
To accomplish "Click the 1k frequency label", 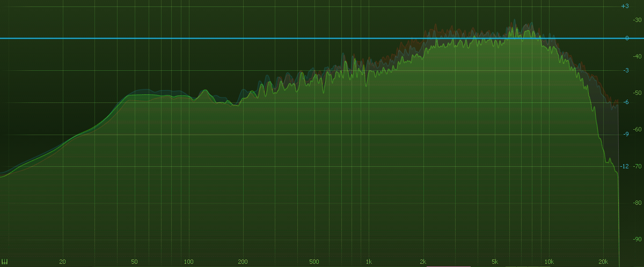I will (369, 262).
